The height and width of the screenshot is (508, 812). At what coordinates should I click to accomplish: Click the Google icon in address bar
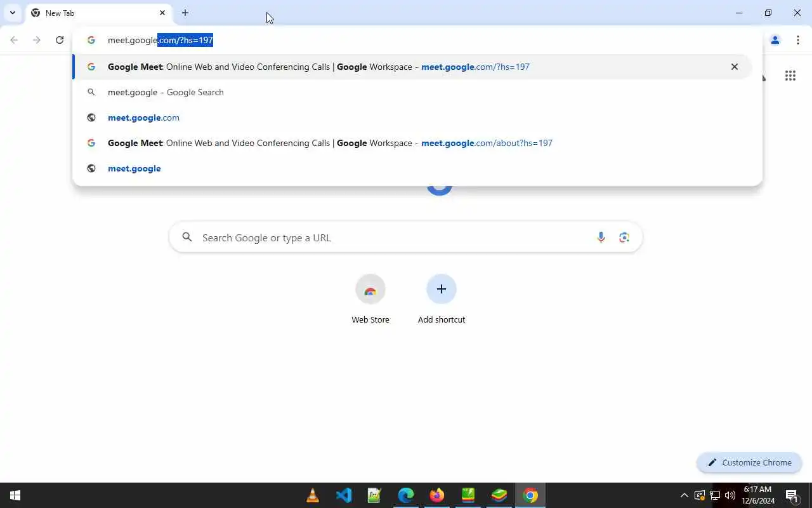91,40
